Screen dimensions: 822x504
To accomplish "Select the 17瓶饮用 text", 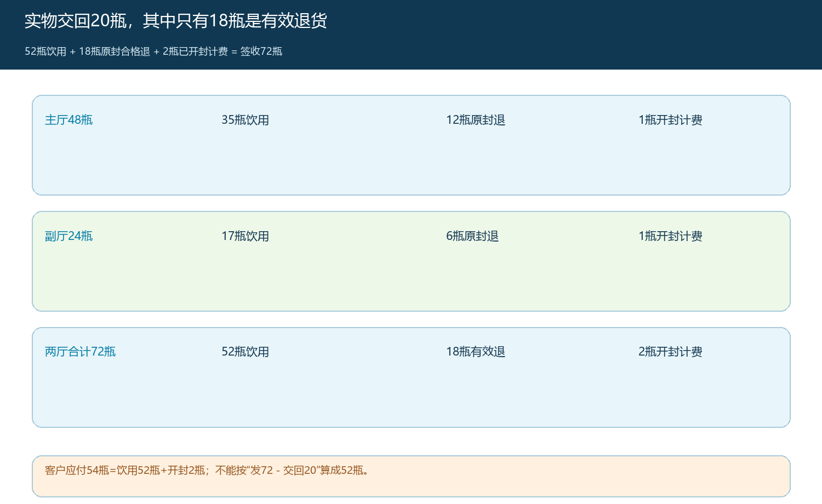I will point(245,236).
